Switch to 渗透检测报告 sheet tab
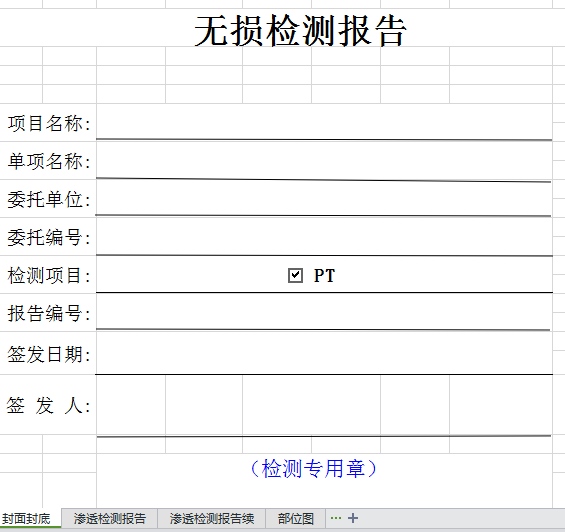This screenshot has height=532, width=565. [x=110, y=519]
